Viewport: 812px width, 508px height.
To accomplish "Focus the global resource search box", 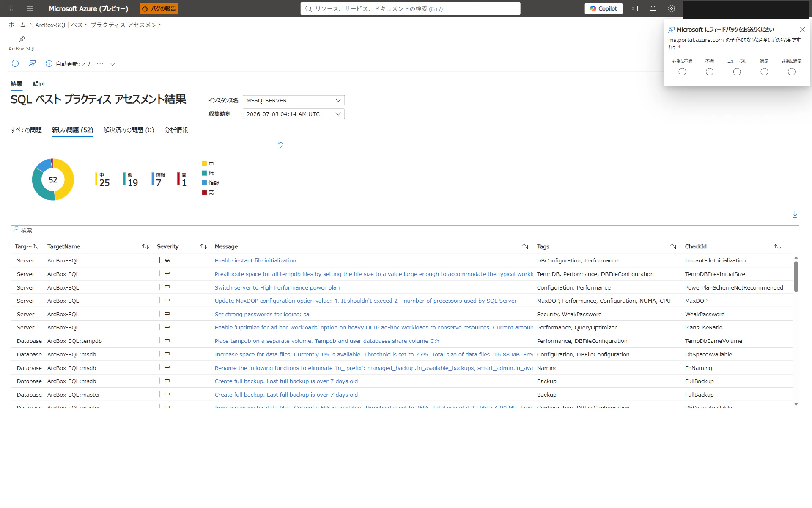I will tap(410, 8).
